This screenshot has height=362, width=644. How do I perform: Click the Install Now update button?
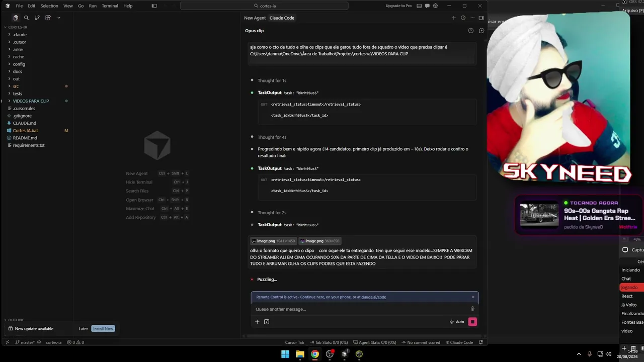point(103,329)
